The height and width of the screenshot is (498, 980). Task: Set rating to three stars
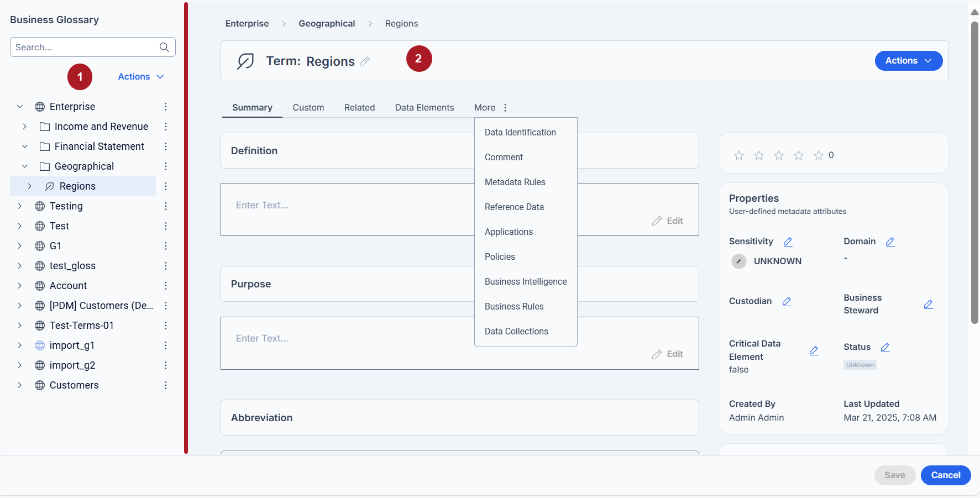pos(779,155)
